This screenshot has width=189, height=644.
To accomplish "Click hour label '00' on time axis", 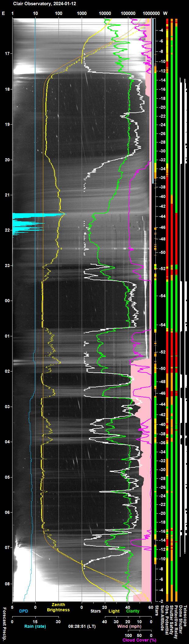I will (7, 301).
